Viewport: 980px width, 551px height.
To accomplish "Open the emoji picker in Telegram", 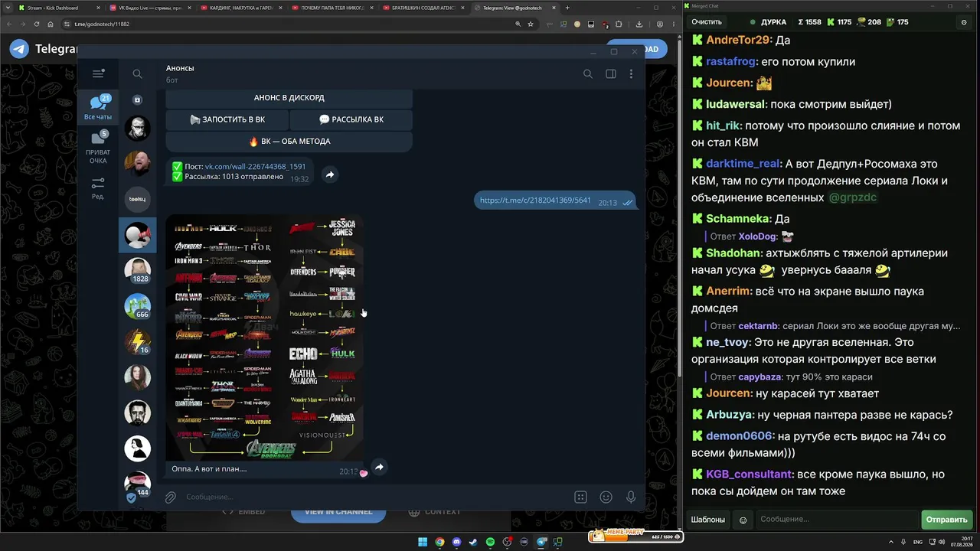I will point(606,497).
